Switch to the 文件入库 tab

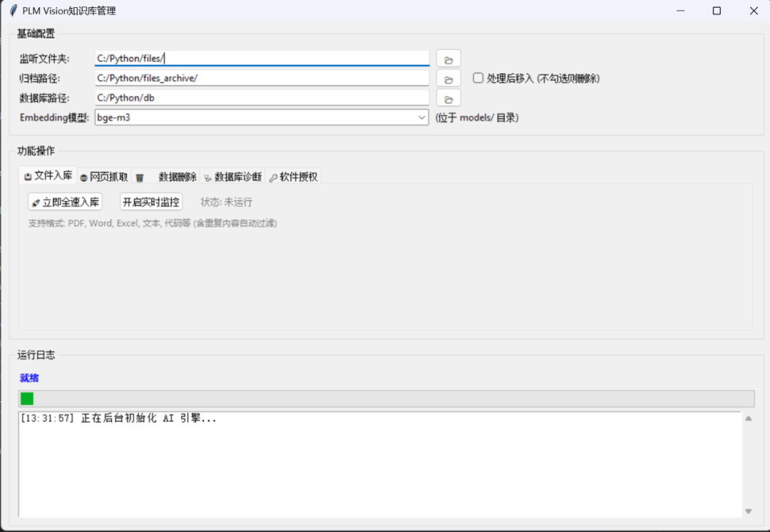(x=48, y=176)
